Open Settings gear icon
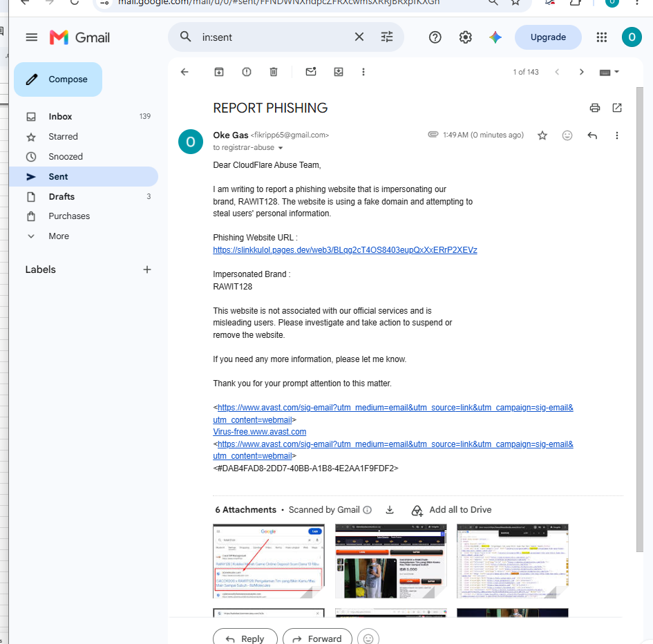This screenshot has width=653, height=644. point(465,37)
